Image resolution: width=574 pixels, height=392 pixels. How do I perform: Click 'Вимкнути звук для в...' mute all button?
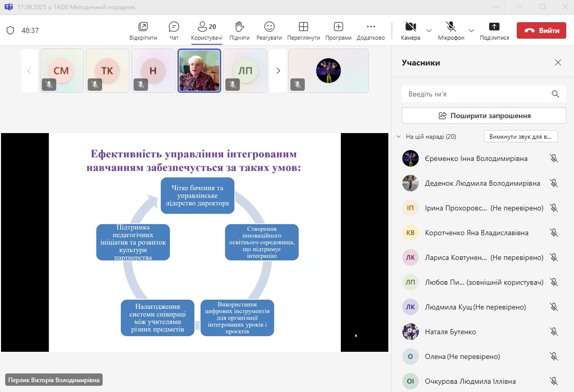(x=520, y=137)
